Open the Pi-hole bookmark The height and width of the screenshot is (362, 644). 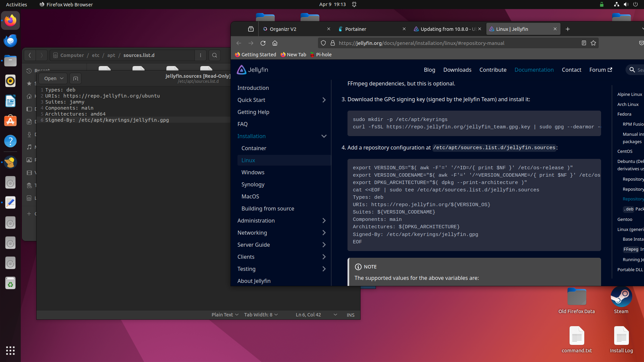(x=321, y=55)
